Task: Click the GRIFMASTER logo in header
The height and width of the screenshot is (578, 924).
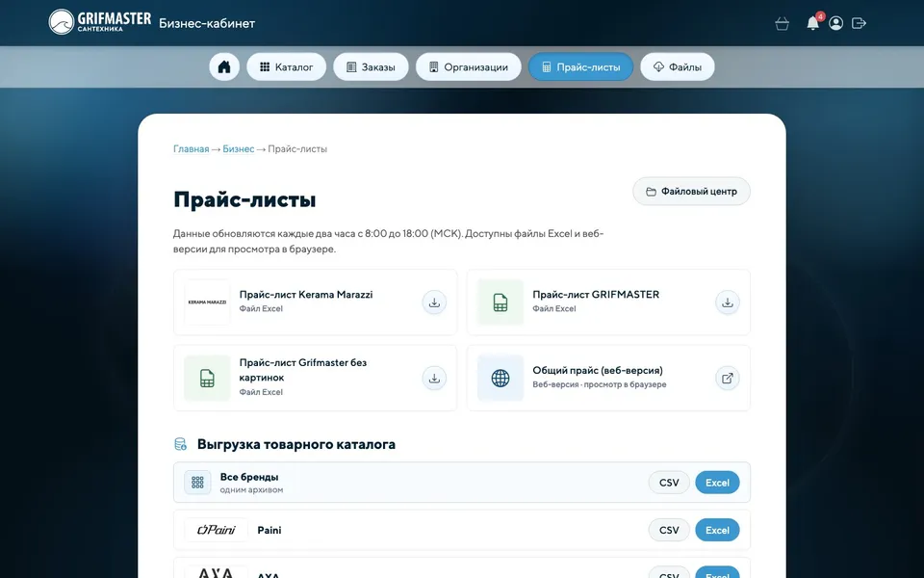Action: coord(99,22)
